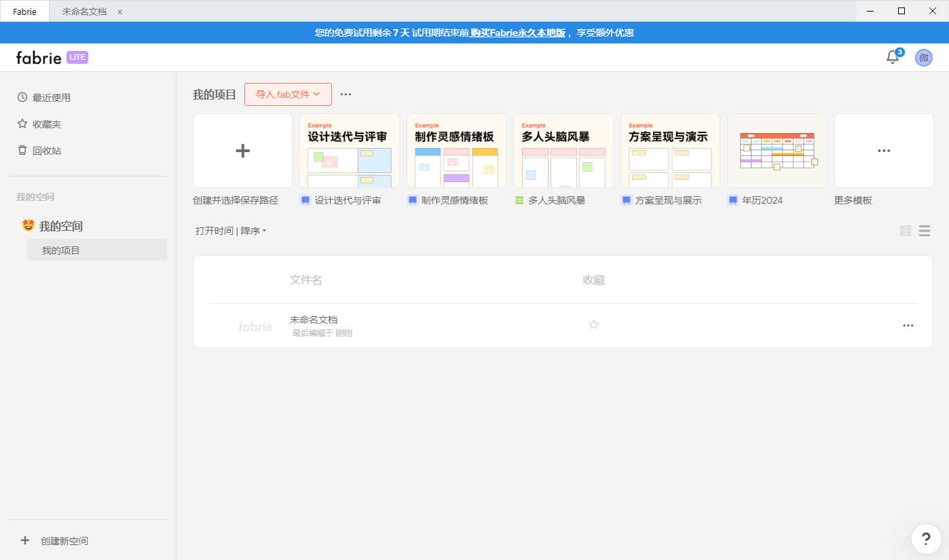The width and height of the screenshot is (949, 560).
Task: Click the 收藏 column header
Action: point(594,280)
